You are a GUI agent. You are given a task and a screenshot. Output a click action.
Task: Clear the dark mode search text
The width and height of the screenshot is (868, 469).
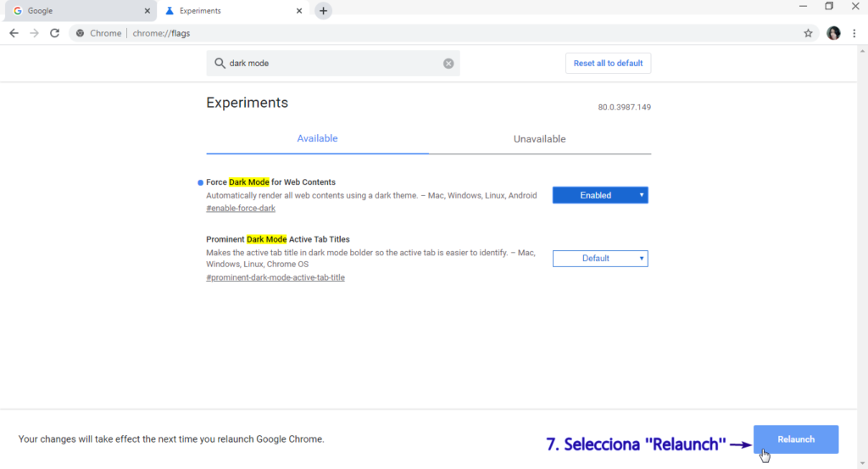[x=448, y=64]
